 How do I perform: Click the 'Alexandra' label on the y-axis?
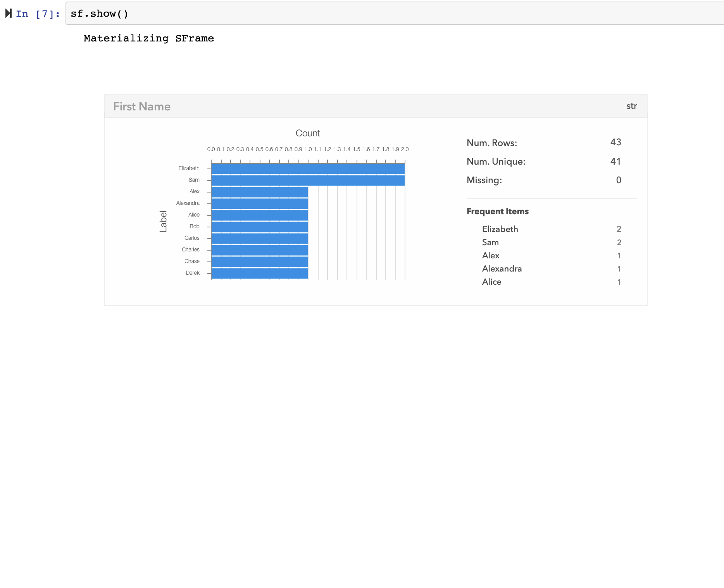pos(188,203)
